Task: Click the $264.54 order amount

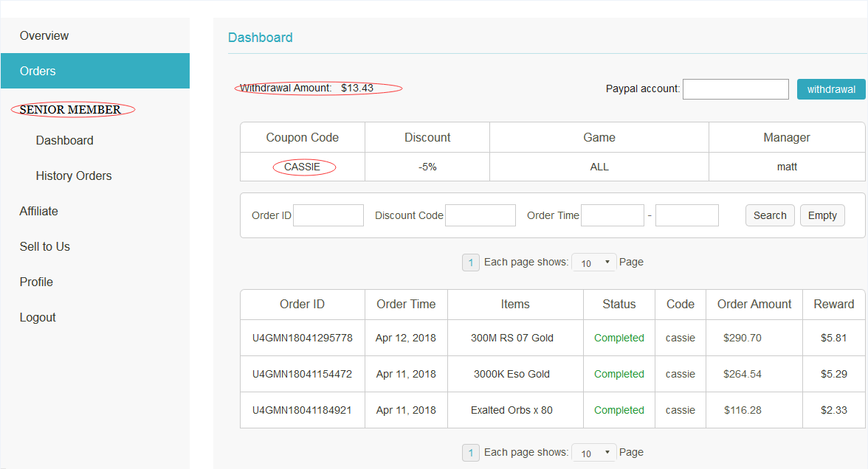Action: pos(743,374)
